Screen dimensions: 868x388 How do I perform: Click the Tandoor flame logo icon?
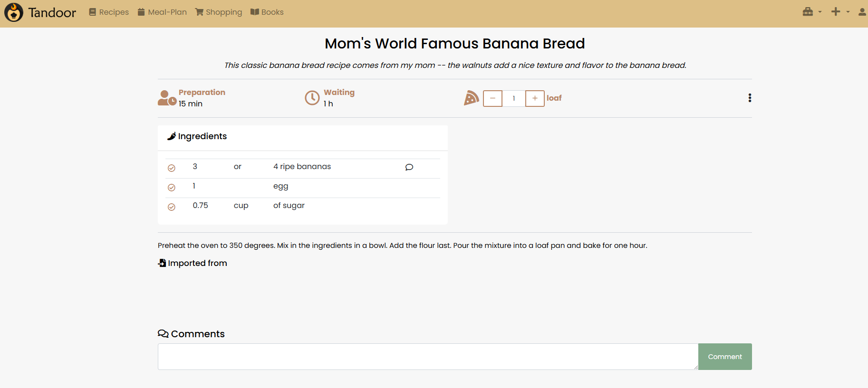tap(14, 12)
